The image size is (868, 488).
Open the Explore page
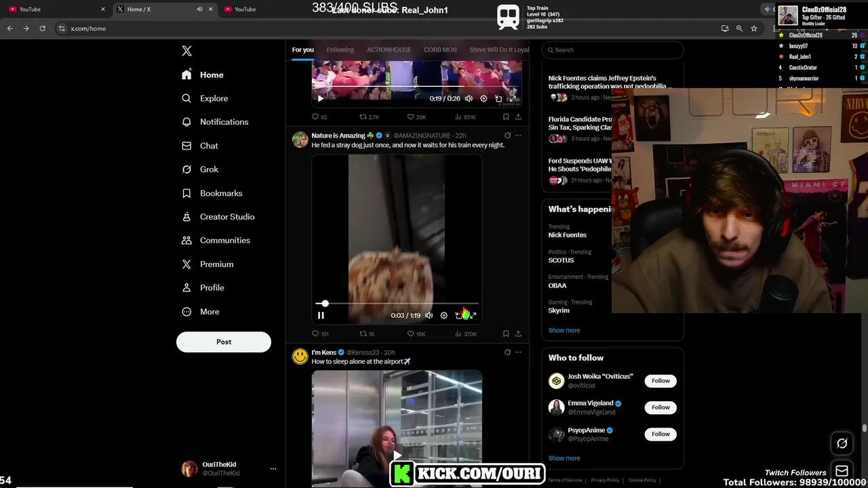pyautogui.click(x=205, y=98)
